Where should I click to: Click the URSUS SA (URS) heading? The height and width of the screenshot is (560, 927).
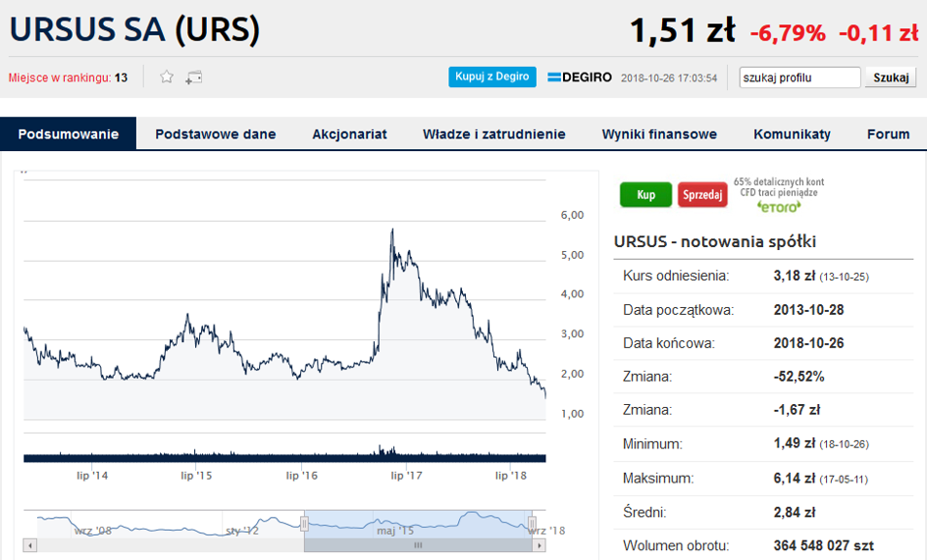coord(134,29)
